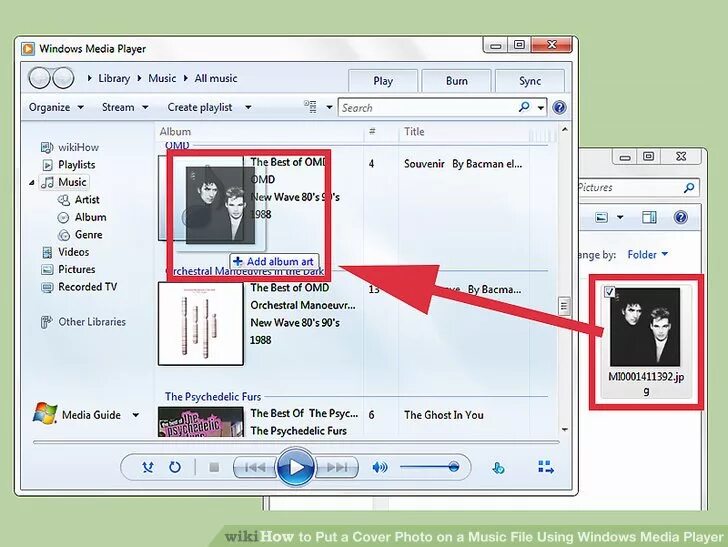Click the Title column header

pyautogui.click(x=414, y=132)
